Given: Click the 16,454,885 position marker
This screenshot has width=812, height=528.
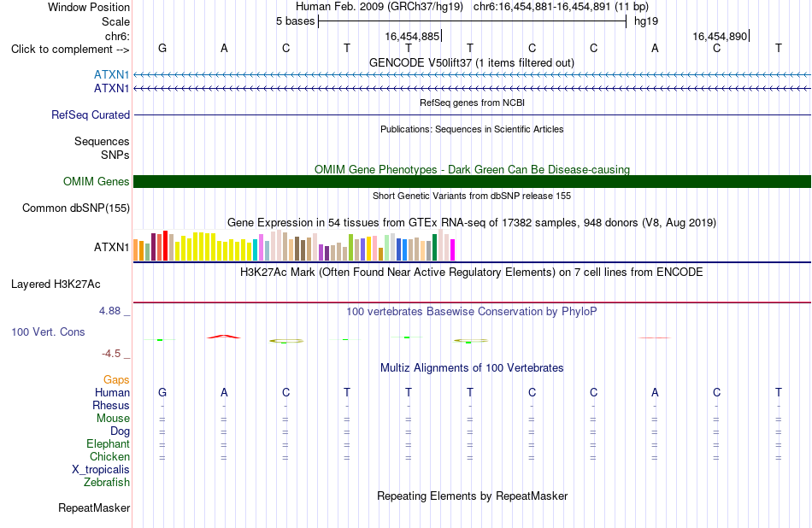Looking at the screenshot, I should (412, 36).
